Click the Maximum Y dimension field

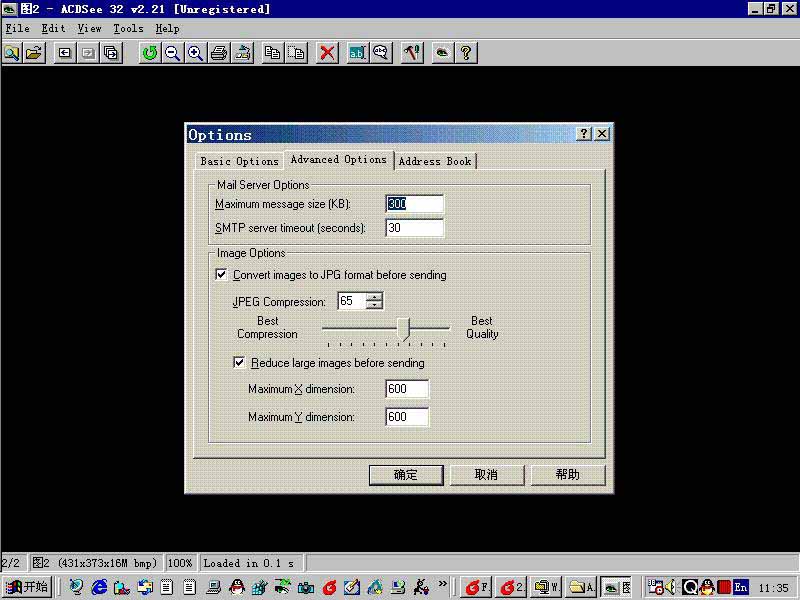click(407, 417)
